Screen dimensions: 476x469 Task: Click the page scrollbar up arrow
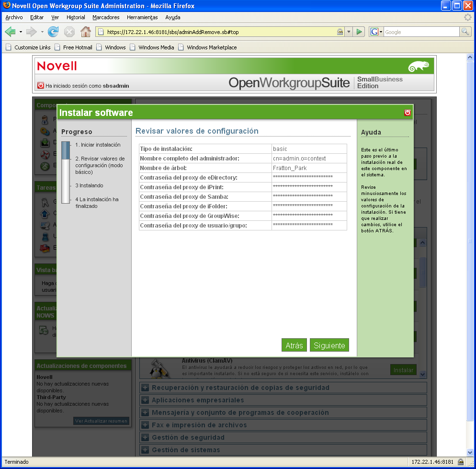(x=470, y=57)
